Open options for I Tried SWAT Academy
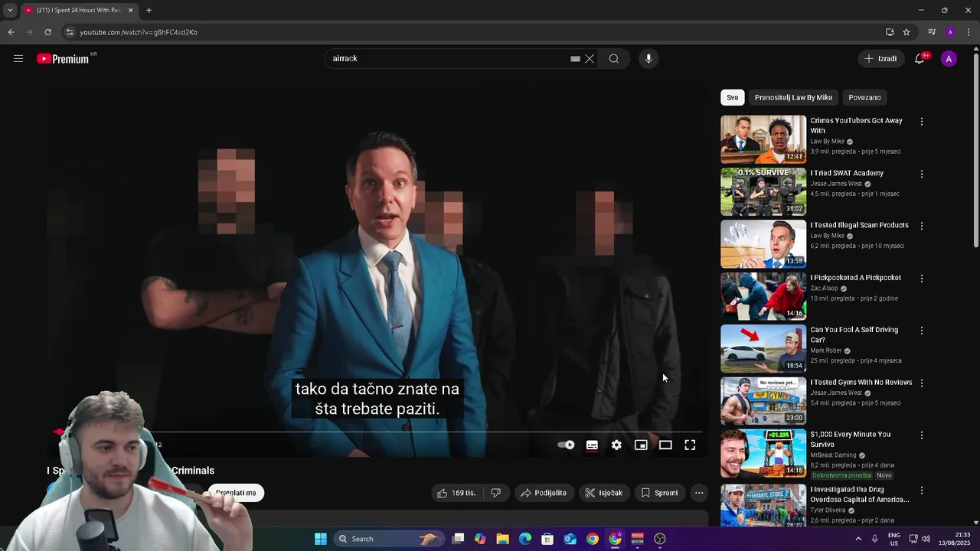The width and height of the screenshot is (980, 551). click(922, 174)
